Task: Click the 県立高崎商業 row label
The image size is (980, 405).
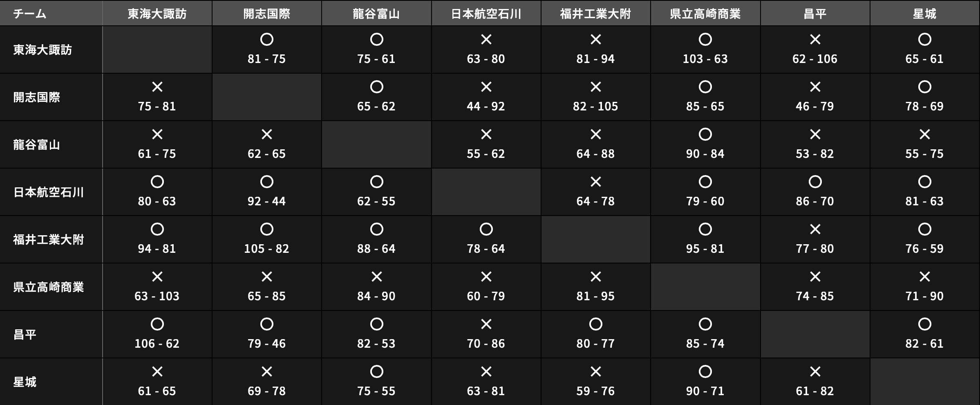Action: pyautogui.click(x=48, y=287)
